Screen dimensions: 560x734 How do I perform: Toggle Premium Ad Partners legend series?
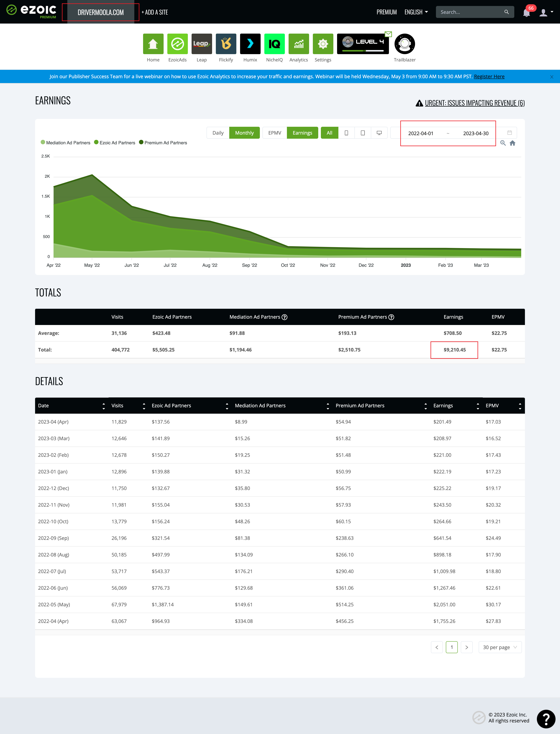[x=163, y=143]
